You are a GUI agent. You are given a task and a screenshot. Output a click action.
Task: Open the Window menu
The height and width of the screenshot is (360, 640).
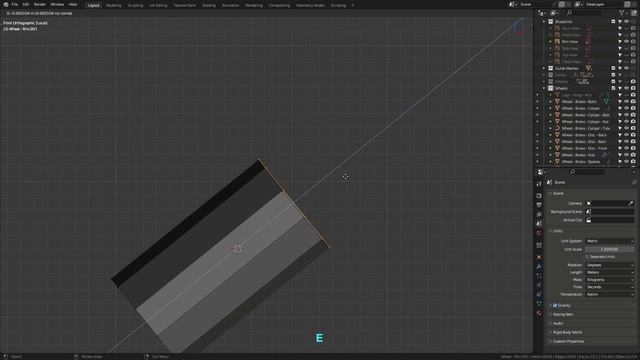[x=57, y=4]
